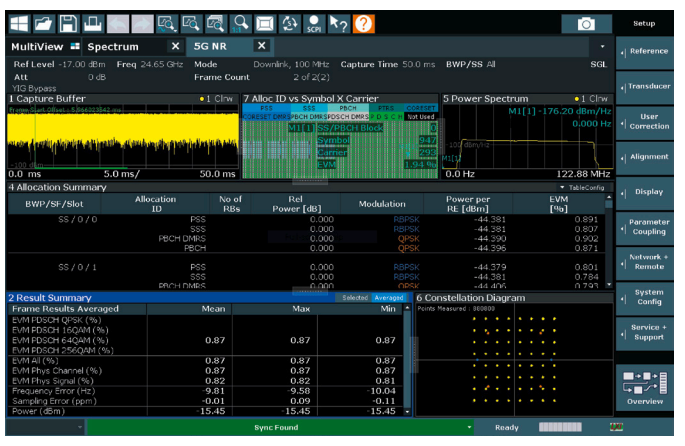Open the Service + Support softkey
Screen dimensions: 685x446
(x=645, y=333)
